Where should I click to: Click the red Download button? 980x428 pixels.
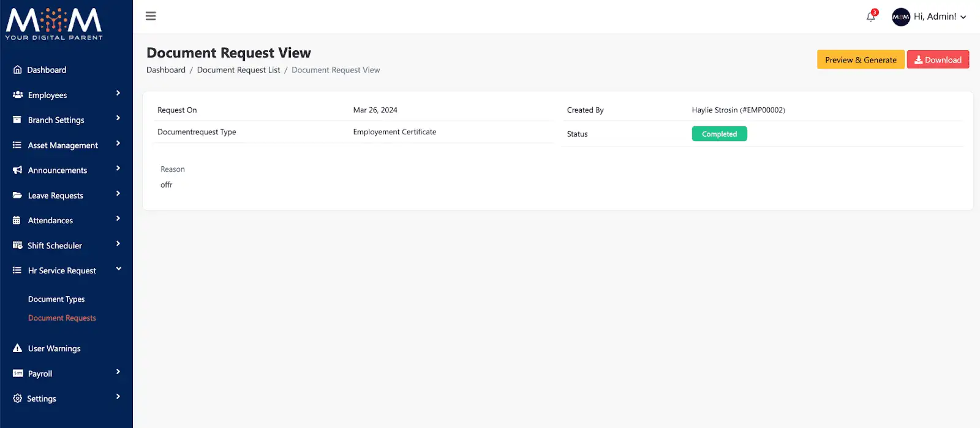(x=938, y=59)
